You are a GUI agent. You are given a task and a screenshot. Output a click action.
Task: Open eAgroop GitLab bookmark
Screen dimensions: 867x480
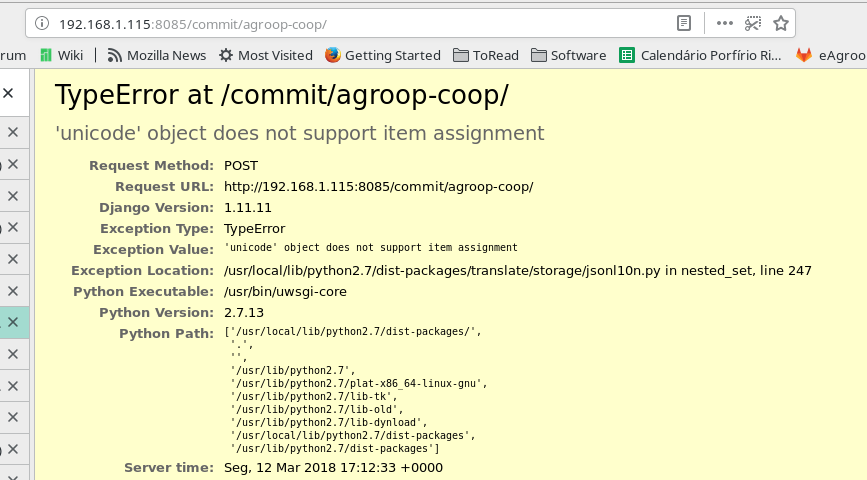(x=831, y=55)
